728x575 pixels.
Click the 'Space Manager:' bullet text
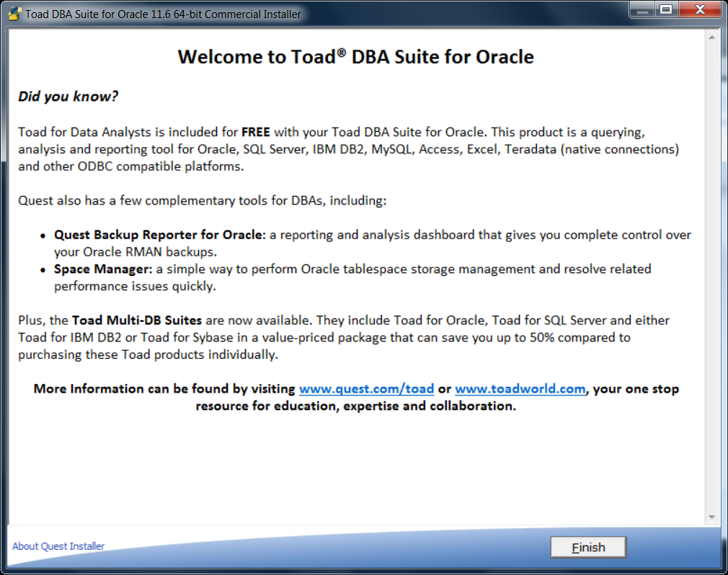[103, 269]
